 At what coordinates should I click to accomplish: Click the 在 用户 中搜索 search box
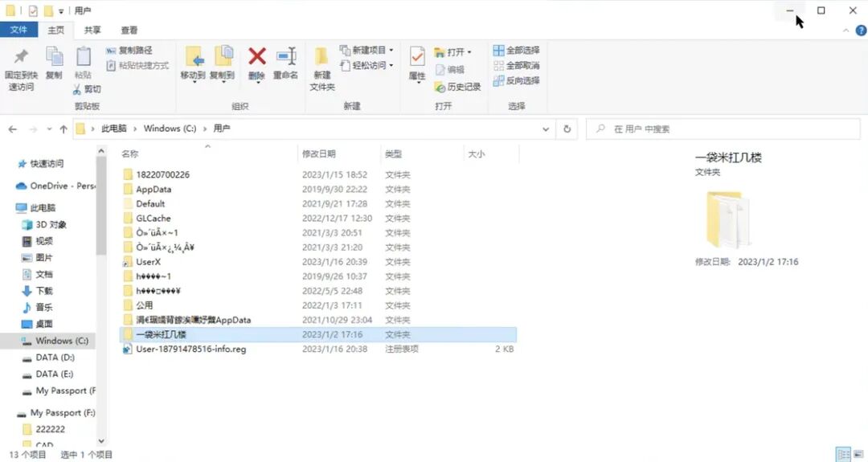click(723, 129)
